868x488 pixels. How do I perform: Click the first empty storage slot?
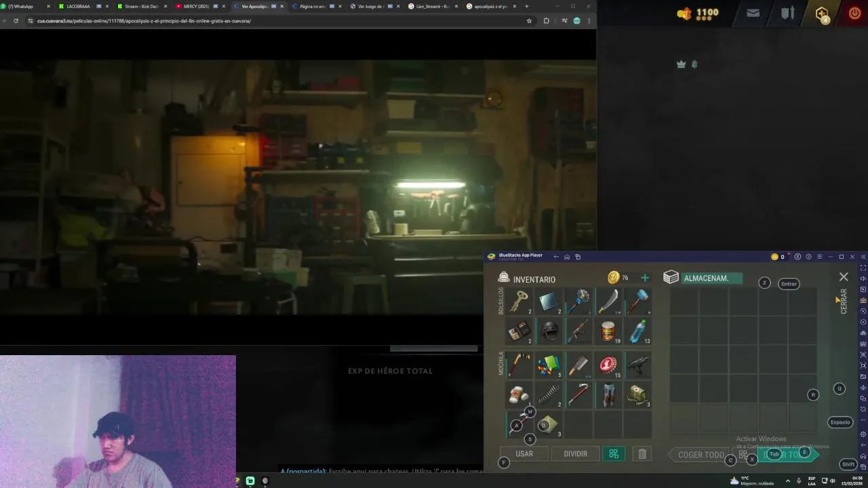tap(685, 302)
